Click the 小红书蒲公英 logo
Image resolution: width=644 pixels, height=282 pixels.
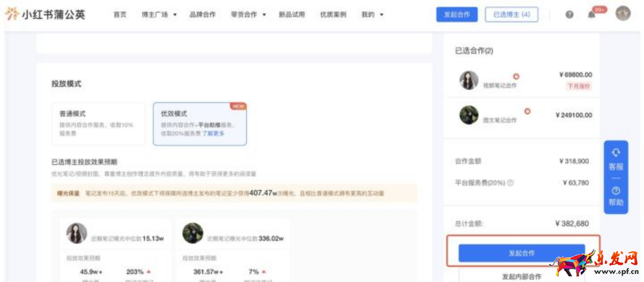point(45,14)
